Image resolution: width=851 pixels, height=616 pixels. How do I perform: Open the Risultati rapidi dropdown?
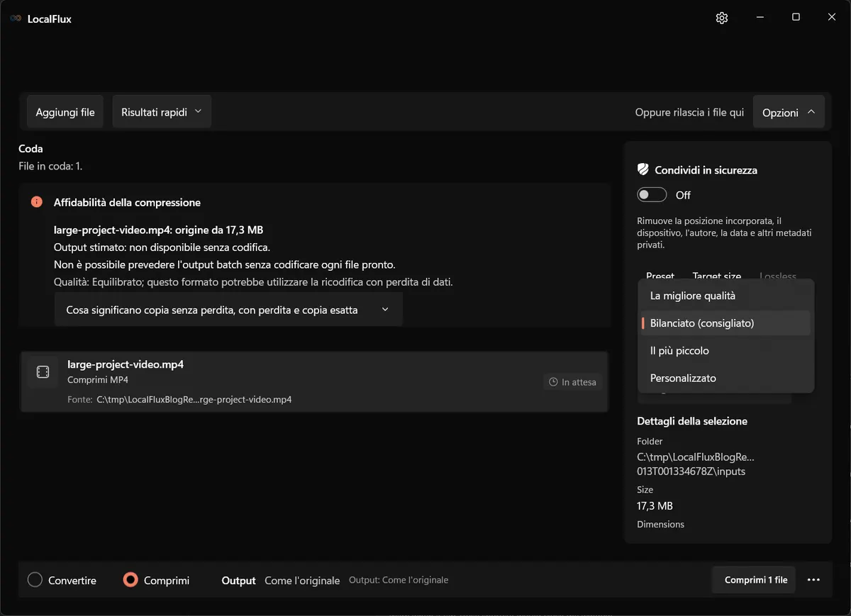pyautogui.click(x=162, y=112)
